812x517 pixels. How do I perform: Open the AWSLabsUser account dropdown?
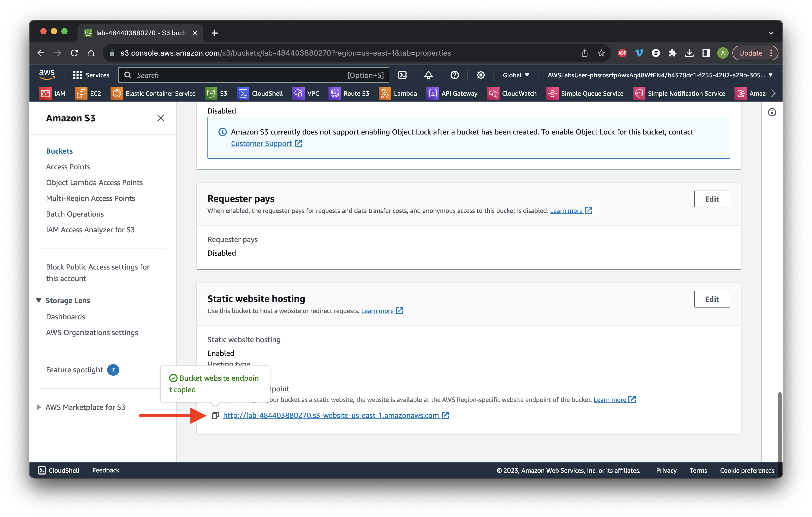point(660,75)
